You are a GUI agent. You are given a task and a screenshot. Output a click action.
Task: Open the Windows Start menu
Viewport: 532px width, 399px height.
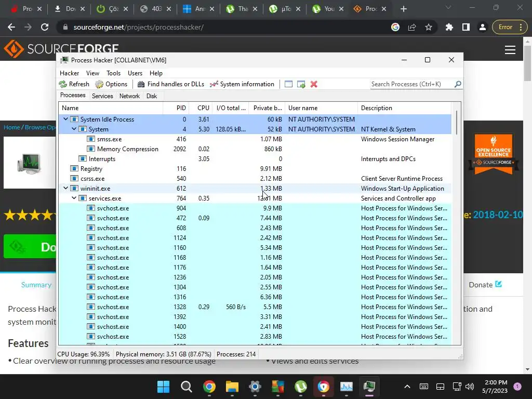[x=163, y=387]
